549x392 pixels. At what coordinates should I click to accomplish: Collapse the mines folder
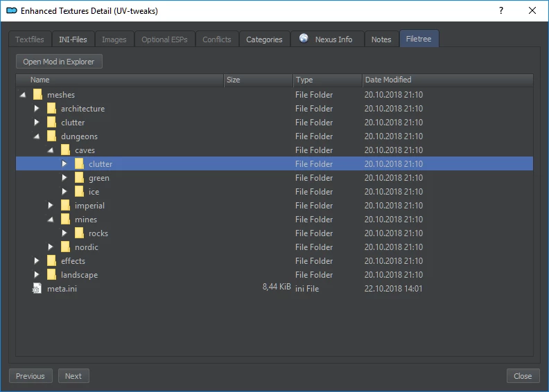coord(51,220)
